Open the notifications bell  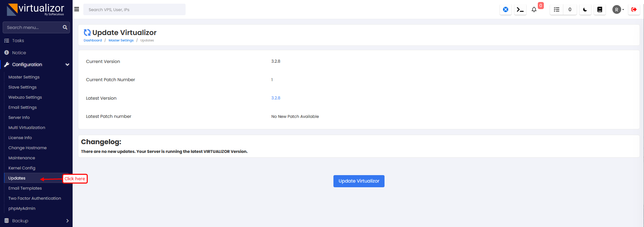[x=534, y=10]
